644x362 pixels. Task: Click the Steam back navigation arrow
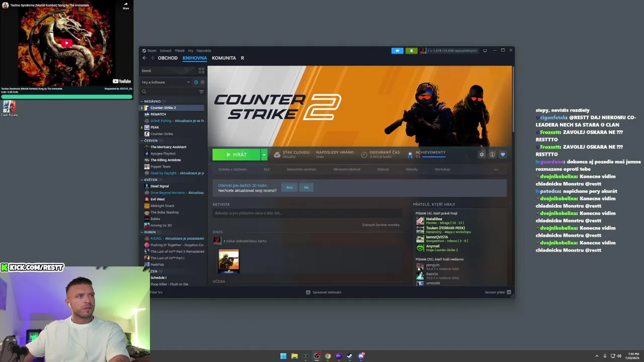(x=144, y=58)
